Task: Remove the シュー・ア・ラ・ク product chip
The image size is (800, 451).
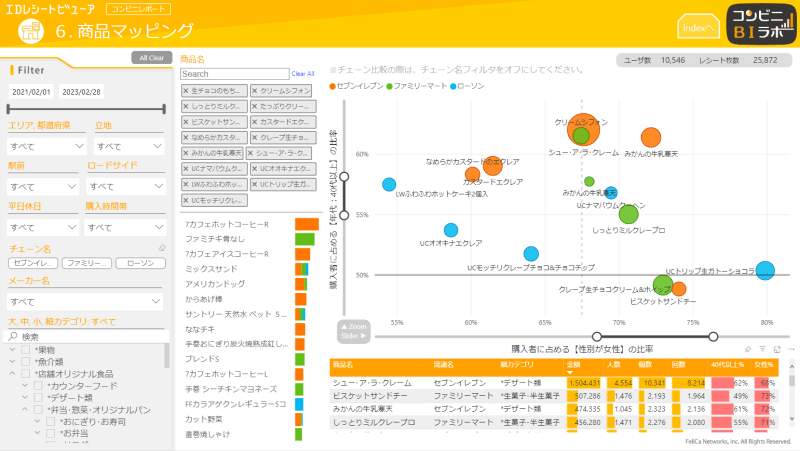Action: point(251,153)
